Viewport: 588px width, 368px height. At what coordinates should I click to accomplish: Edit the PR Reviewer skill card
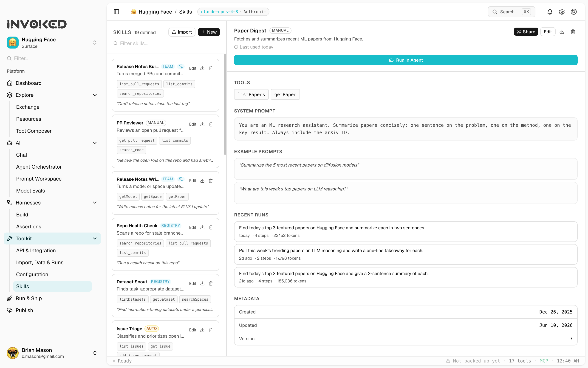point(192,124)
